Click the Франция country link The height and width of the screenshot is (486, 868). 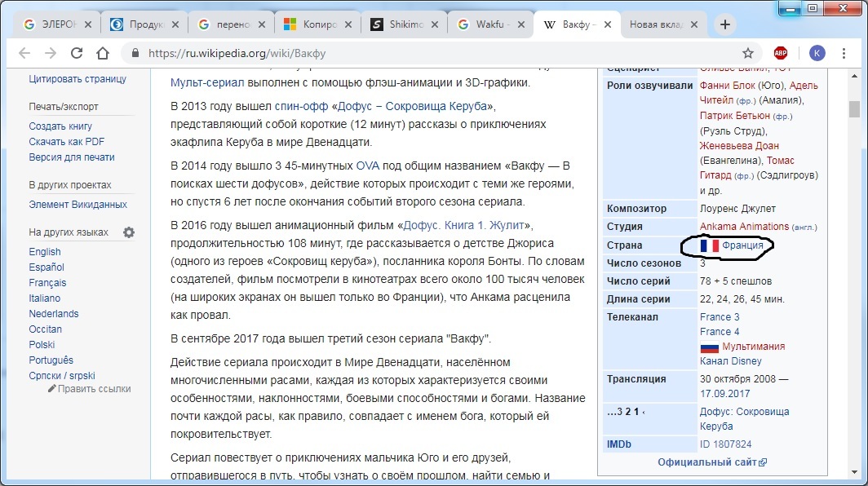[742, 245]
